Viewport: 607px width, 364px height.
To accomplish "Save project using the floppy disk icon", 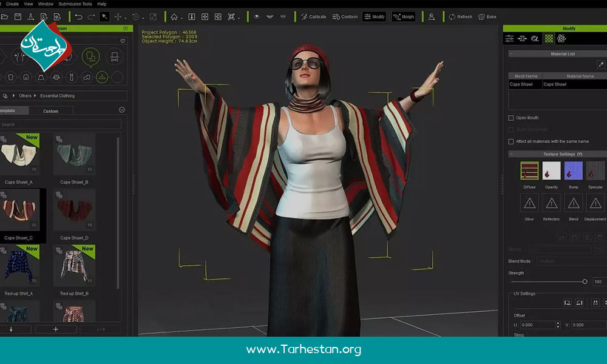I will click(18, 16).
